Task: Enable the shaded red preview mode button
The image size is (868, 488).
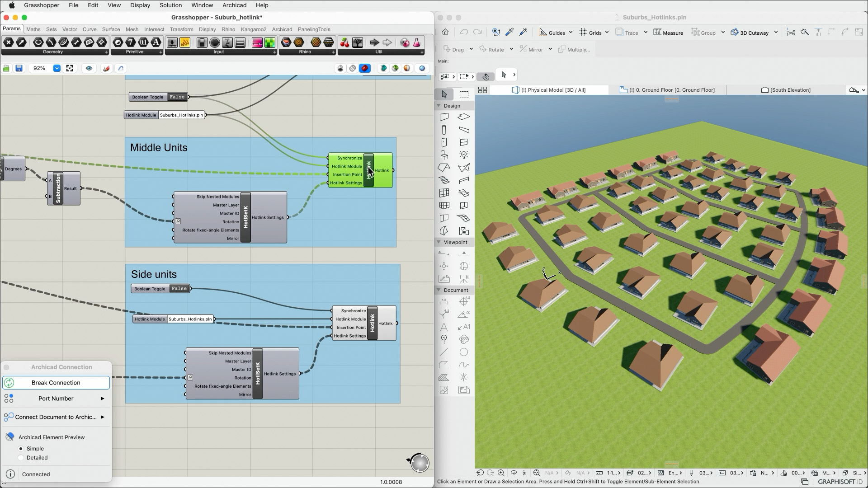Action: pyautogui.click(x=365, y=68)
